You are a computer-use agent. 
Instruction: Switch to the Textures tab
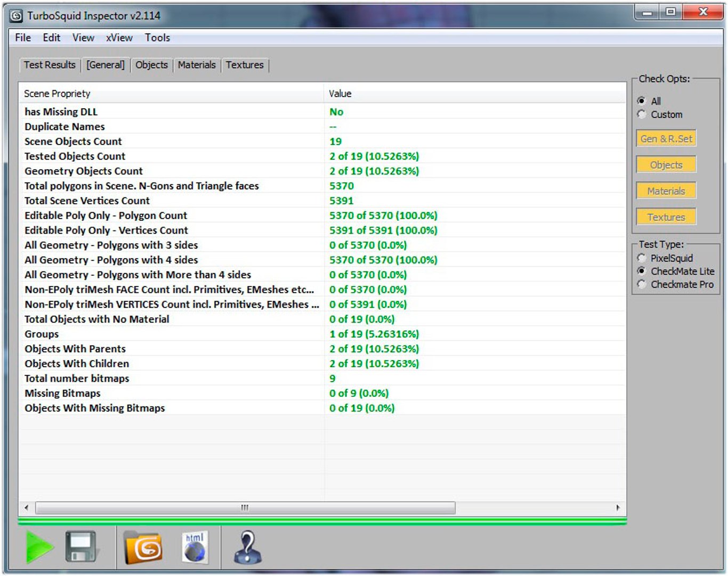pyautogui.click(x=245, y=65)
